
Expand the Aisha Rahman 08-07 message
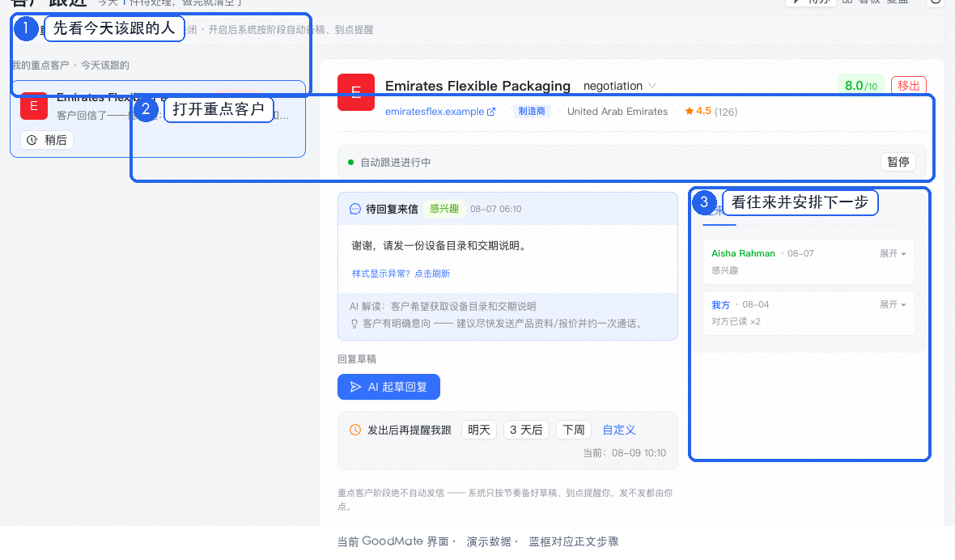(893, 253)
